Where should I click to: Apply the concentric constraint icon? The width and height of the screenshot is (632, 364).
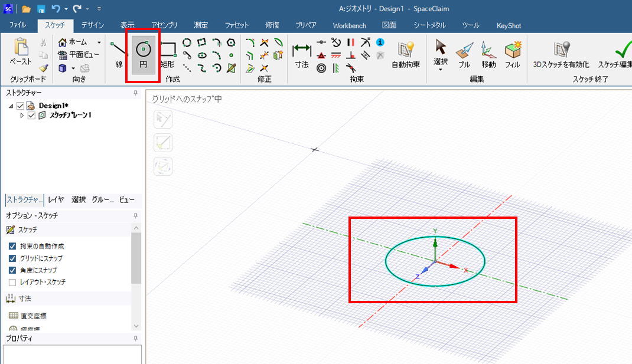(321, 68)
